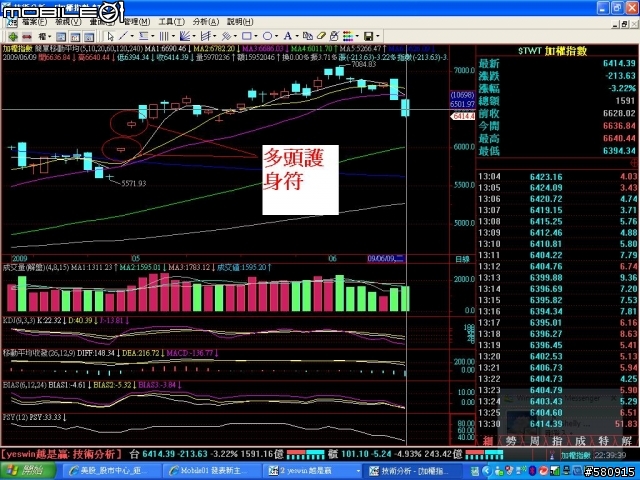Switch to the 周 tab

click(534, 441)
